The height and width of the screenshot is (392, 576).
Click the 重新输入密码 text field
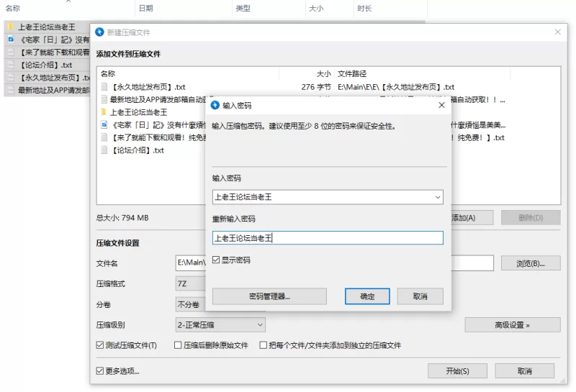pyautogui.click(x=328, y=238)
